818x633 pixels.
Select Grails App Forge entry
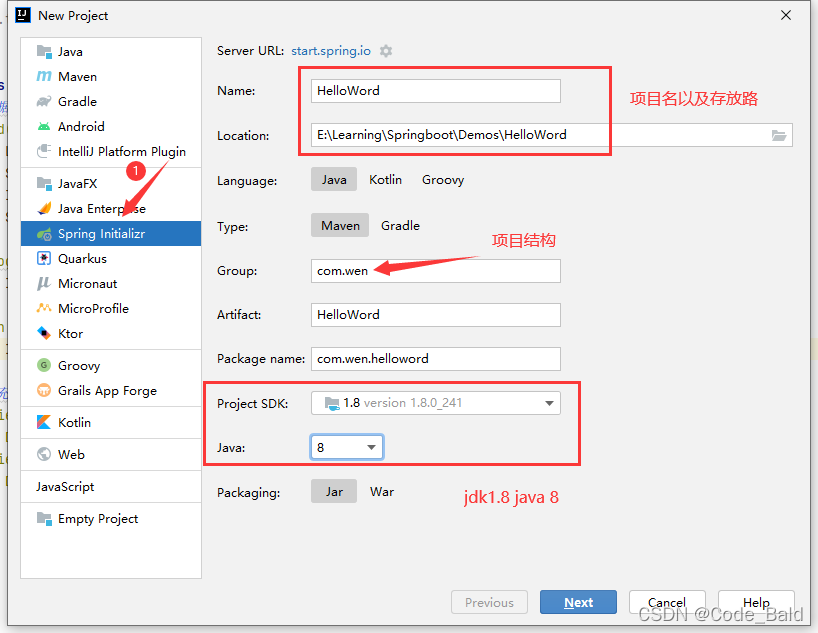[111, 390]
